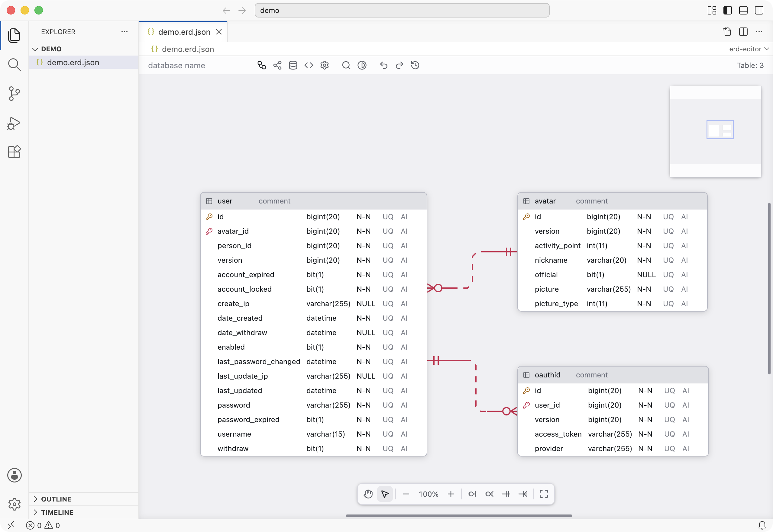Select the arrow pointer tool
This screenshot has height=532, width=773.
point(385,494)
